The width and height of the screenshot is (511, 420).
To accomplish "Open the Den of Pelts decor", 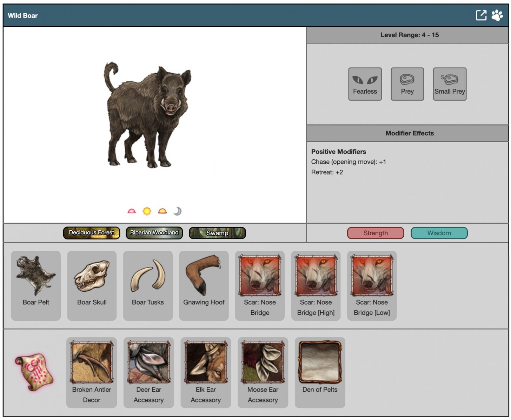I will click(x=320, y=372).
